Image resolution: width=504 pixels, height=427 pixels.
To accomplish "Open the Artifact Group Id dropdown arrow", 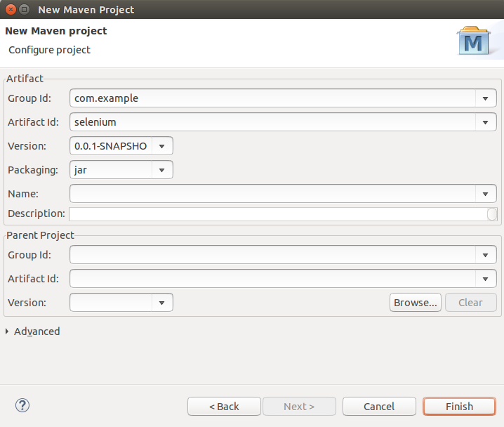I will point(486,98).
